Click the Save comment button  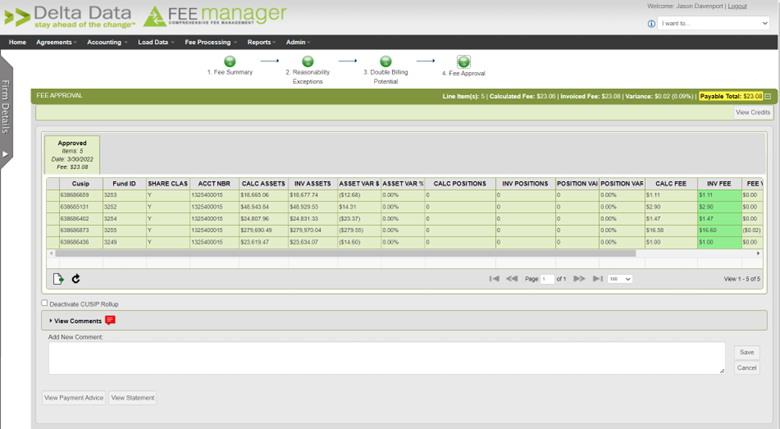[747, 352]
